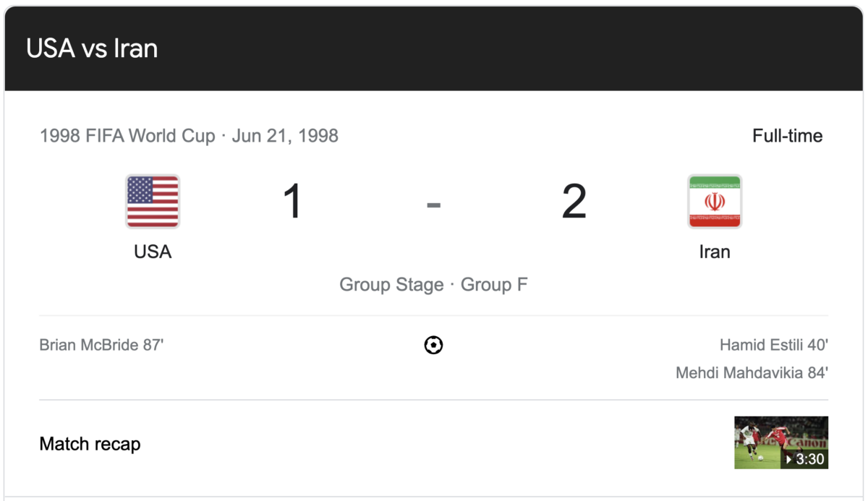Click the dash between the scores
The height and width of the screenshot is (501, 868).
pos(433,205)
